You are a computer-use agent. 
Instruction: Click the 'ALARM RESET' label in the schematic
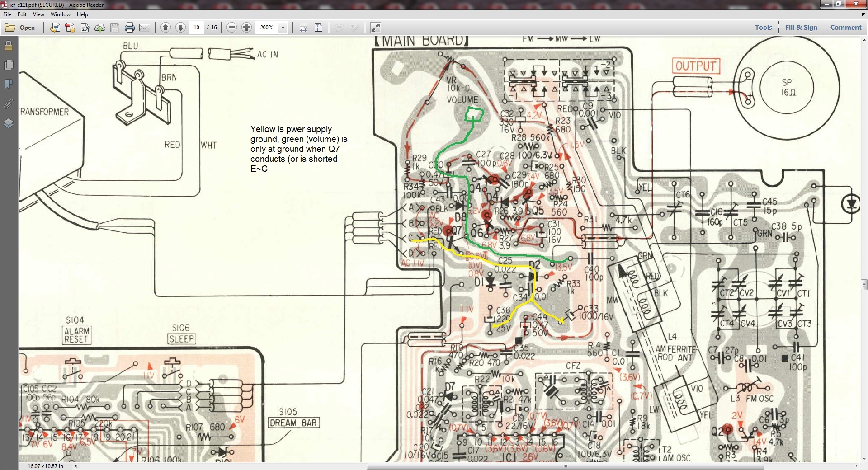[x=76, y=335]
